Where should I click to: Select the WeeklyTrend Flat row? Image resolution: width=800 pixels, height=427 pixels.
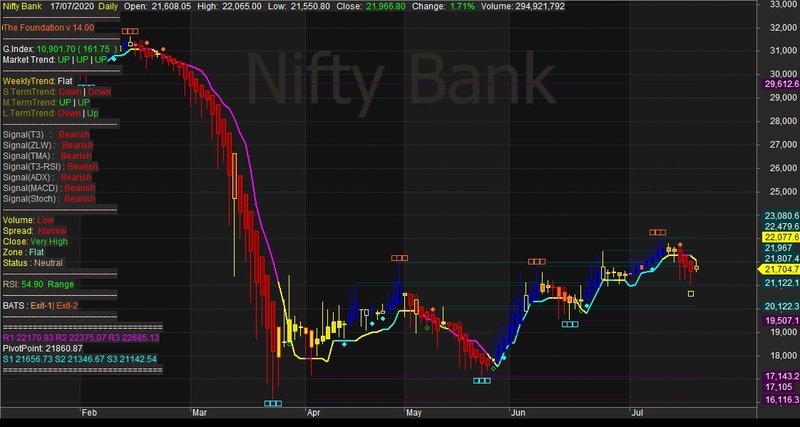point(38,81)
